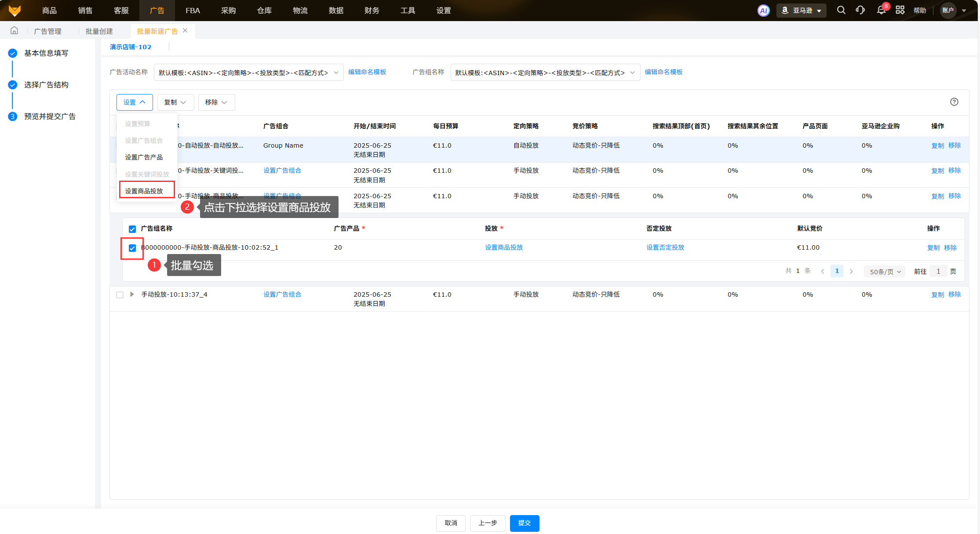Open the apps grid icon
The image size is (980, 534).
pos(900,10)
